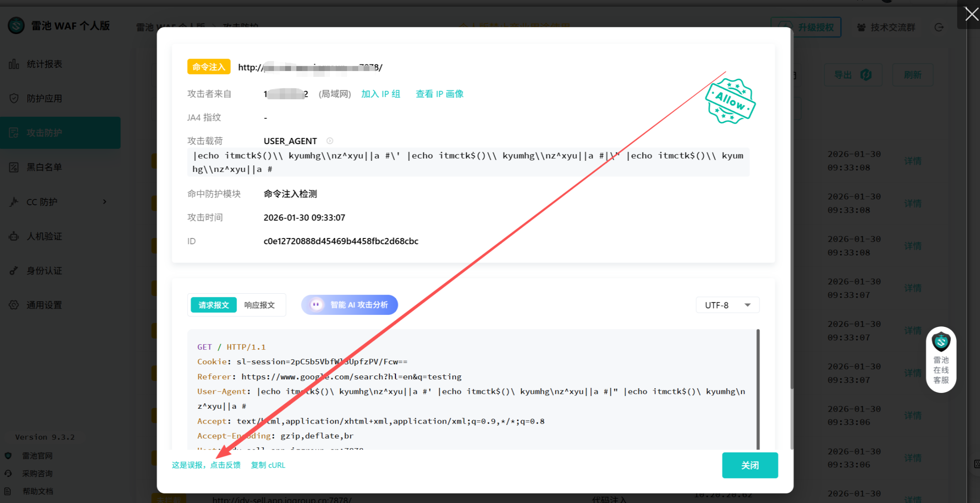Screen dimensions: 980x503
Task: Click the 通用设置 gear icon in sidebar
Action: click(14, 305)
